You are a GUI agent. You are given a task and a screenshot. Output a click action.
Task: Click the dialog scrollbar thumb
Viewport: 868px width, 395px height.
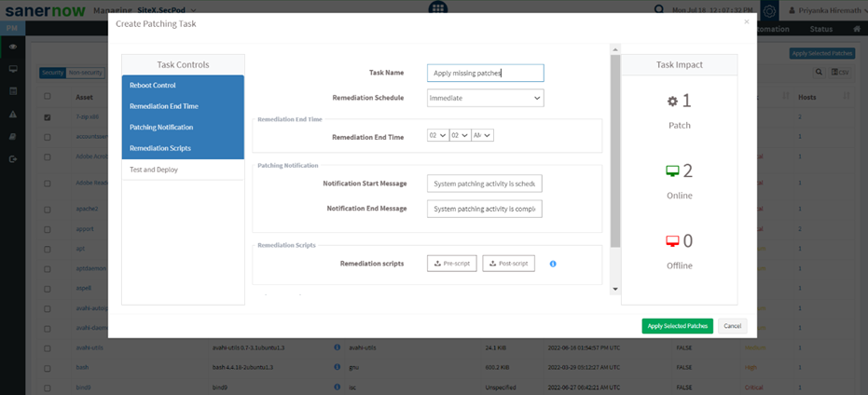coord(615,151)
